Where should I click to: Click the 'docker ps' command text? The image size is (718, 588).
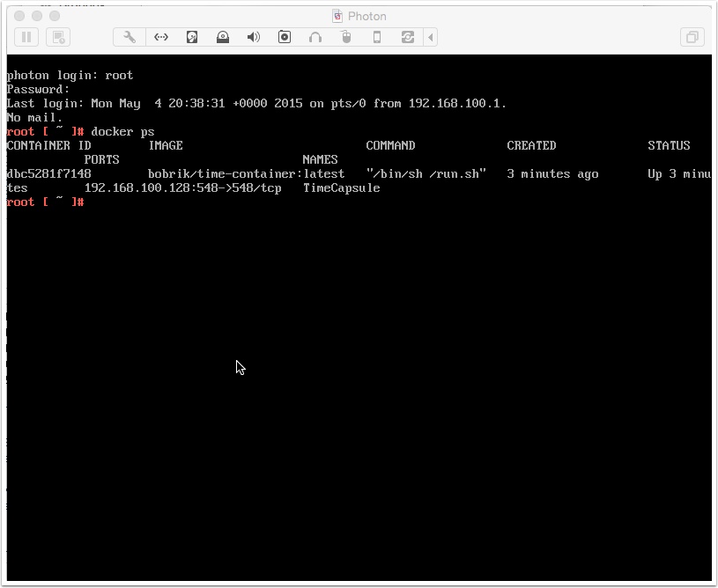[122, 132]
